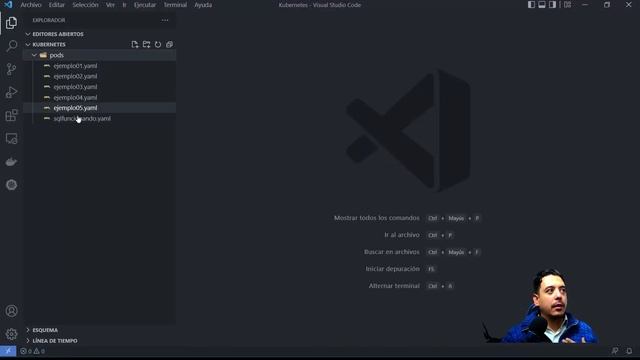Expand the Esquema section

click(100, 330)
